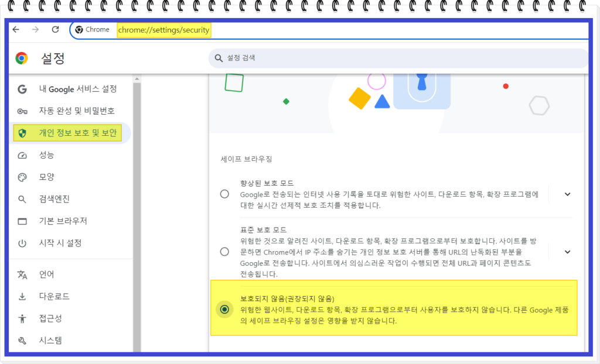The width and height of the screenshot is (600, 364).
Task: Click the shield icon for 개인 정보 보호
Action: click(22, 133)
